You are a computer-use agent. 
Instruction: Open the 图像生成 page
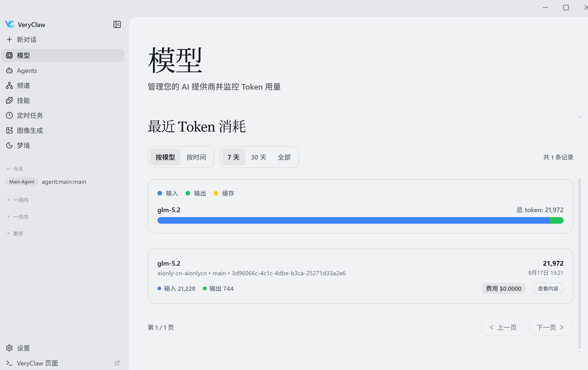(63, 130)
